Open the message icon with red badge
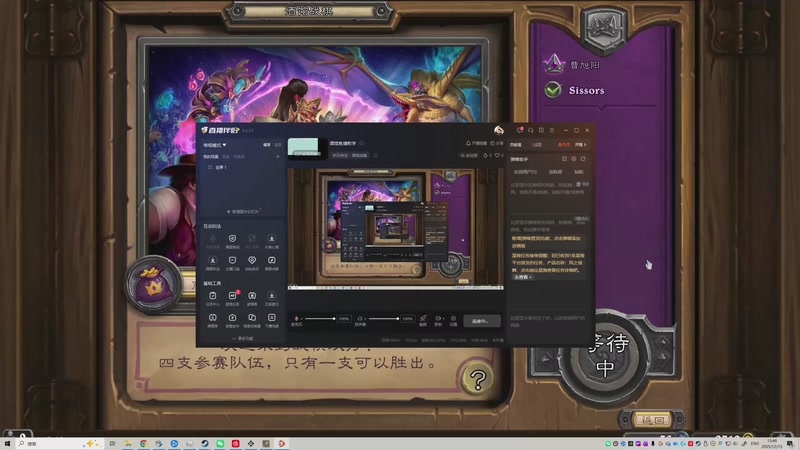 pos(519,130)
